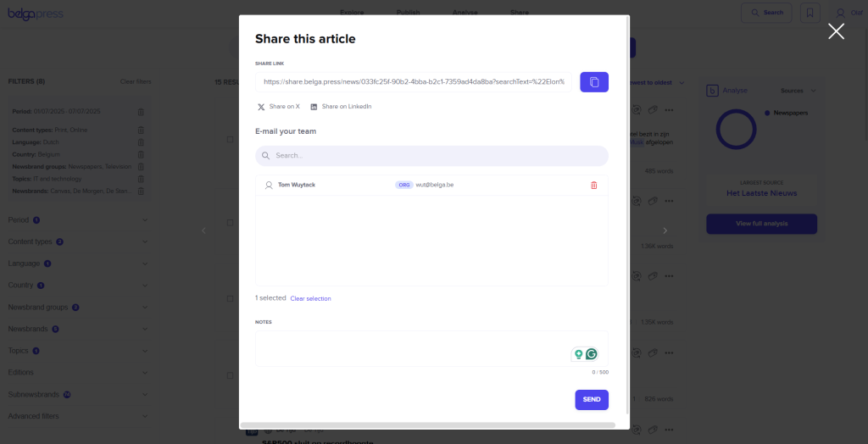
Task: Delete the Period filter using its trash icon
Action: coord(141,112)
